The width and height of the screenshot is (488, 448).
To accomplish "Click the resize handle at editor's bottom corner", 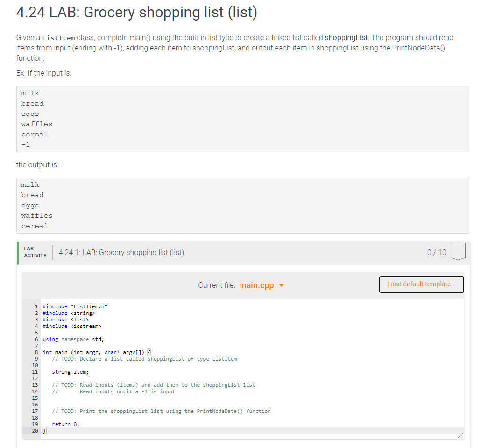I will coord(461,434).
